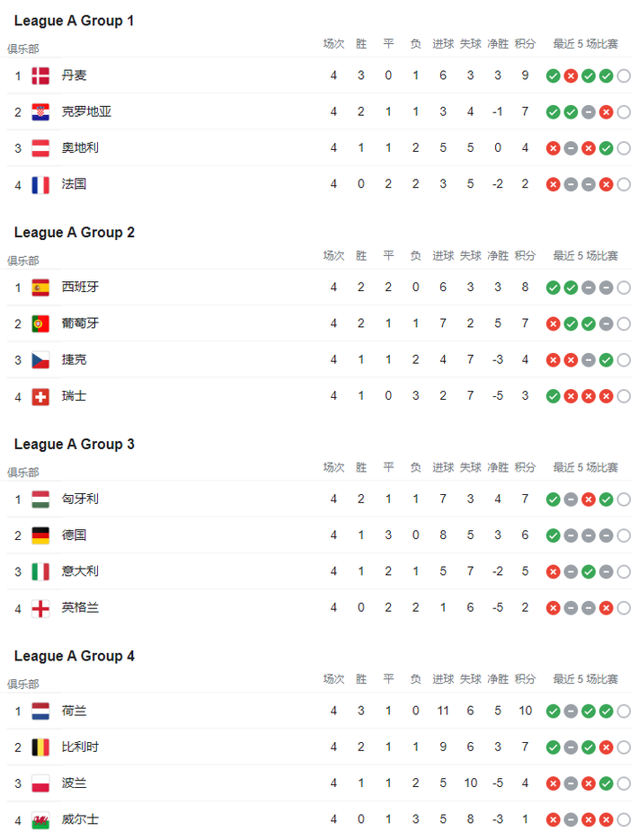Click the Switzerland flag icon
Image resolution: width=638 pixels, height=840 pixels.
[40, 397]
